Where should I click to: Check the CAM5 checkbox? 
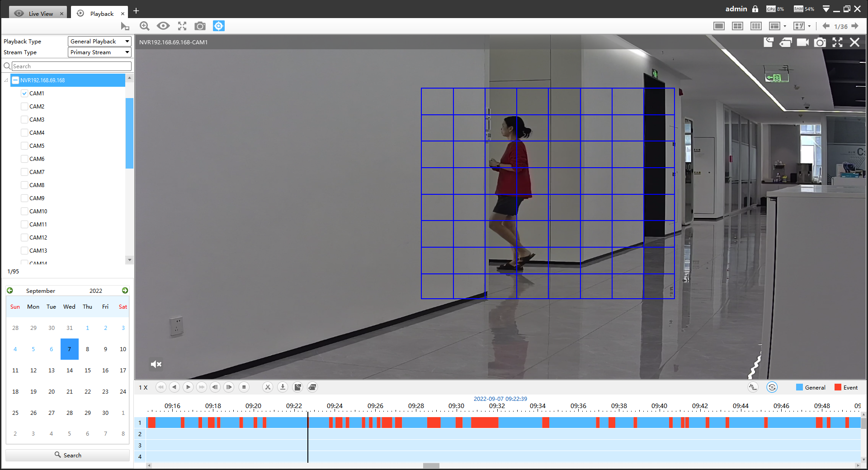[24, 146]
